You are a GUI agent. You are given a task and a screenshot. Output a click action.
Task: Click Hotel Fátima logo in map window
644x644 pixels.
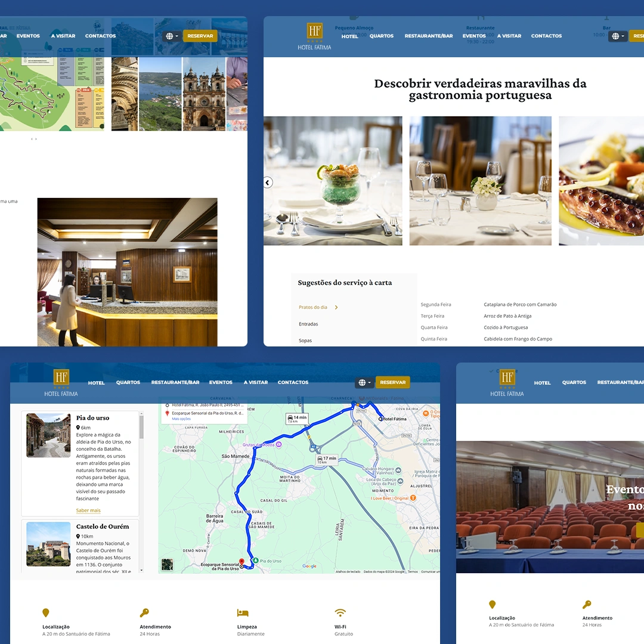coord(61,383)
